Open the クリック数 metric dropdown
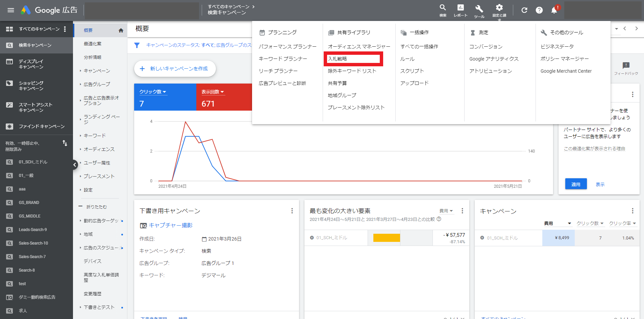 153,92
